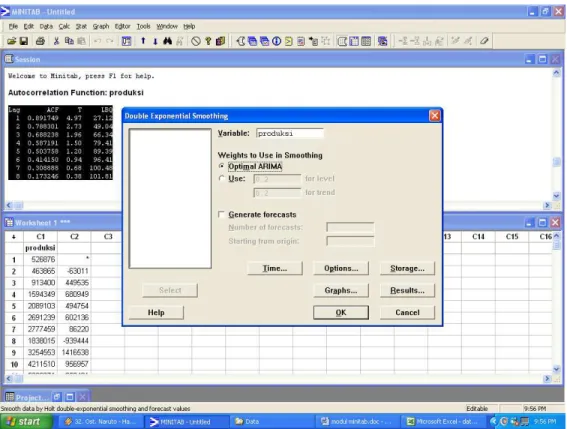Click the Time... button

(275, 268)
